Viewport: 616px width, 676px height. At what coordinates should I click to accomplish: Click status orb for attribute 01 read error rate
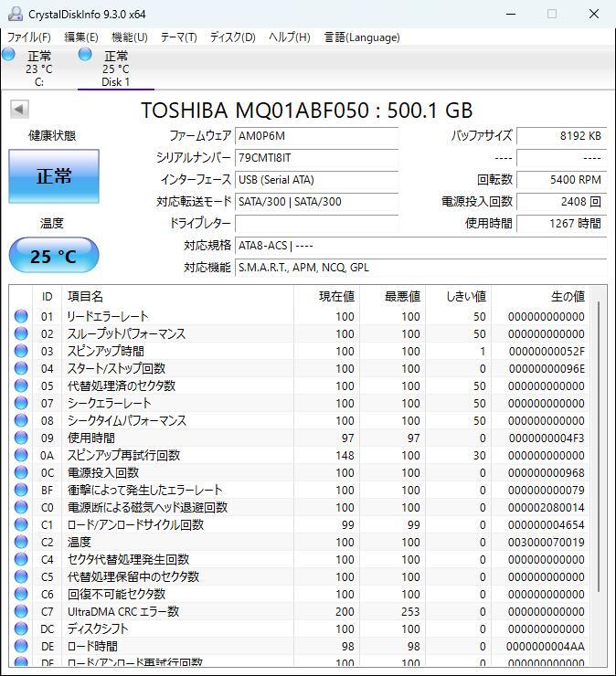click(21, 316)
